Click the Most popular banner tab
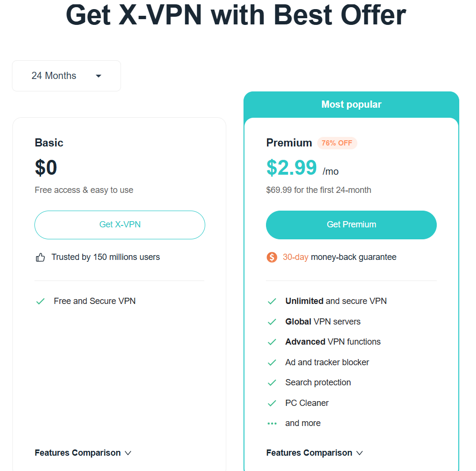 351,104
